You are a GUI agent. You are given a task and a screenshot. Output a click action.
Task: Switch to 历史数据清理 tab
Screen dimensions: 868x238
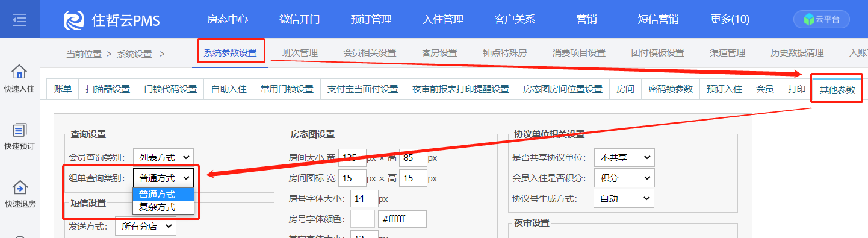tap(797, 53)
